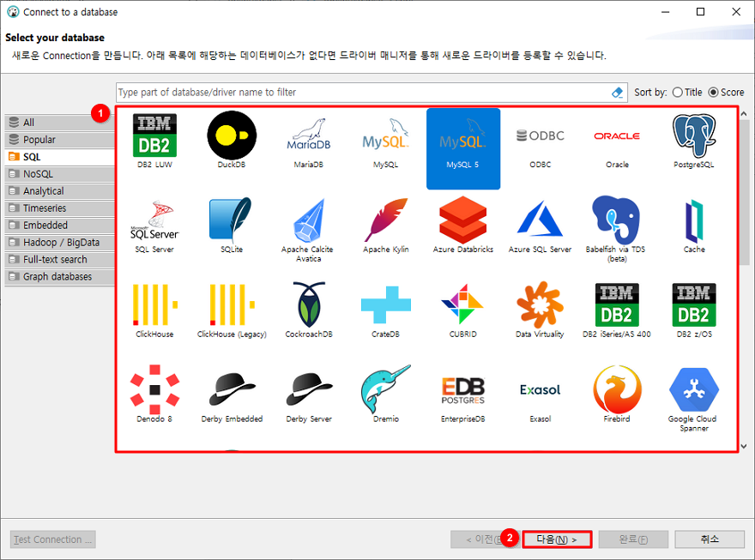This screenshot has height=560, width=755.
Task: Select the Denodo 8 driver
Action: coord(154,393)
